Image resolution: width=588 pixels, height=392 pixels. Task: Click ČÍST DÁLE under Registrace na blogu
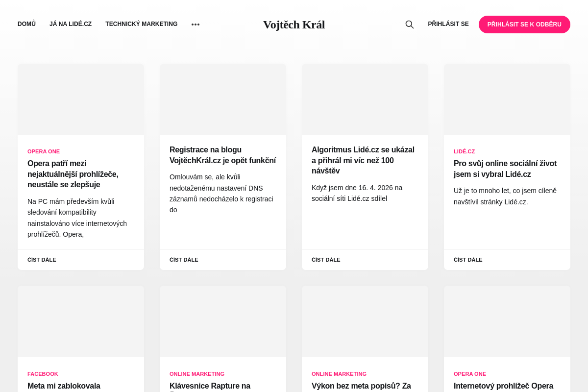pyautogui.click(x=184, y=260)
